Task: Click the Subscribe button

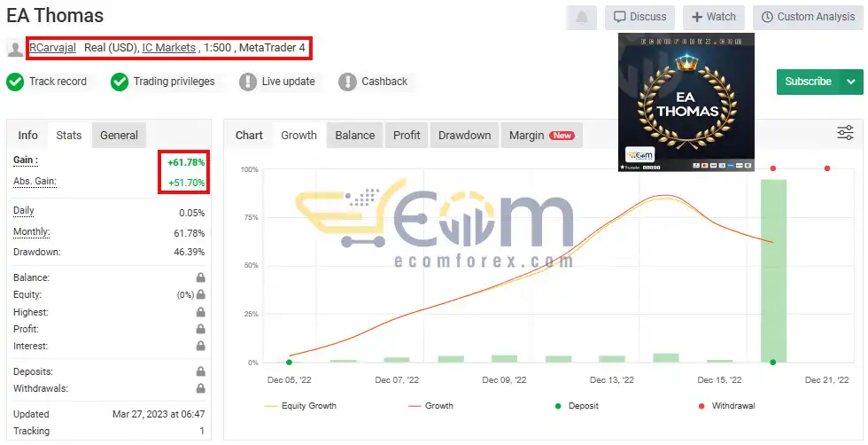Action: (x=808, y=82)
